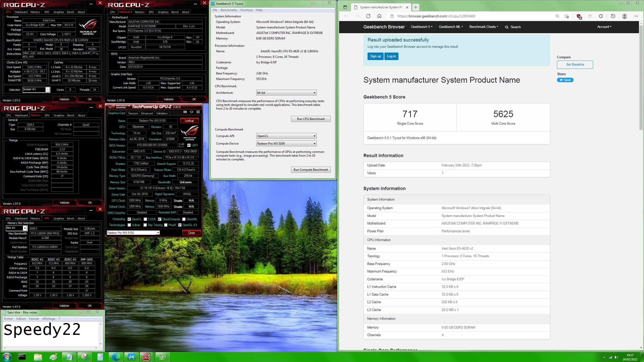Open the Purchase menu in Geekbench 5
The width and height of the screenshot is (644, 362).
246,10
